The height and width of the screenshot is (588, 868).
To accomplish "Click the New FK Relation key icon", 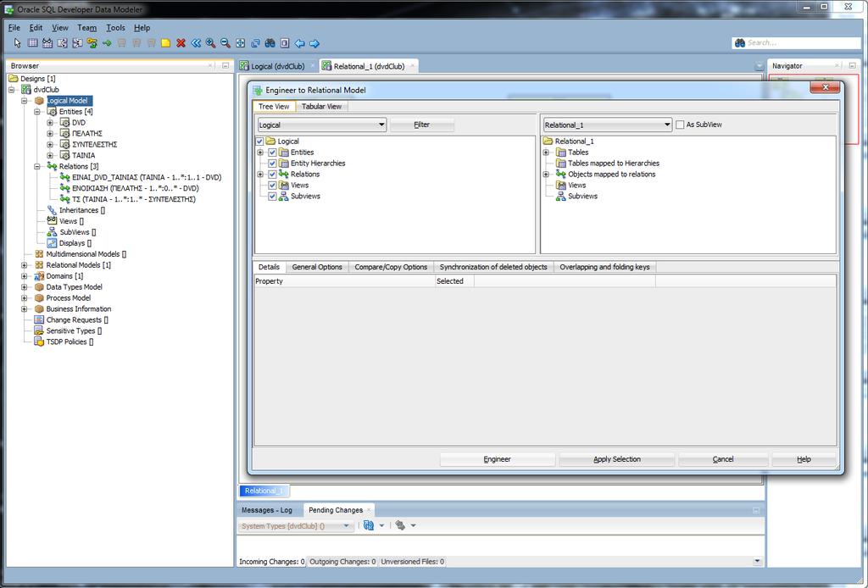I will tap(92, 43).
